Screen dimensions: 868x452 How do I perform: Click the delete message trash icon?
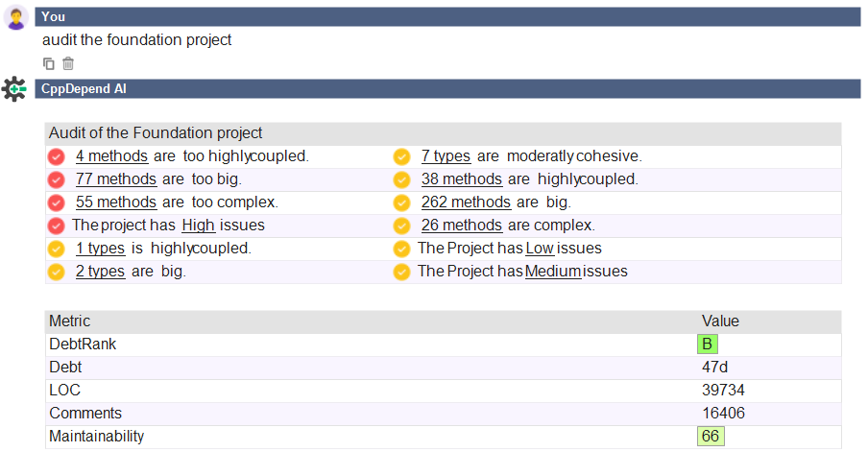68,63
